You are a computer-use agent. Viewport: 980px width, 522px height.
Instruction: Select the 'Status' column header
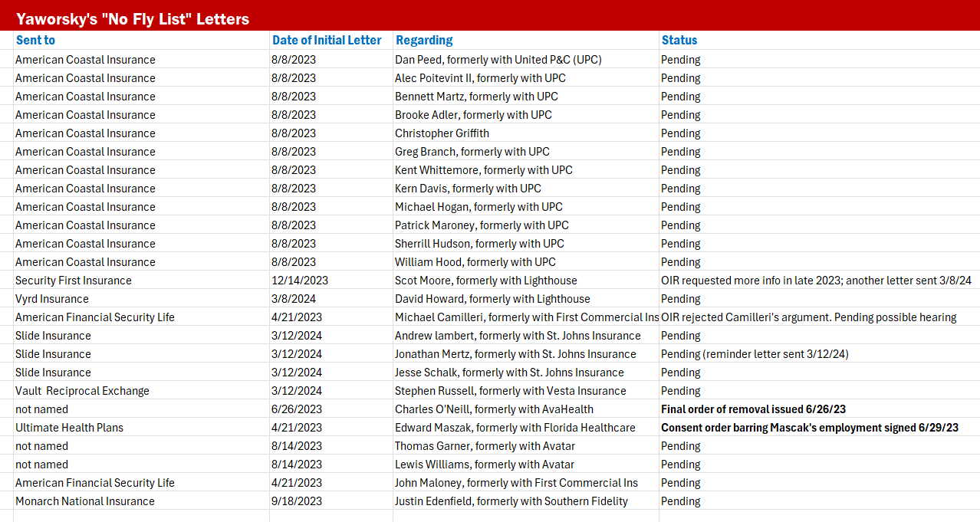point(679,41)
